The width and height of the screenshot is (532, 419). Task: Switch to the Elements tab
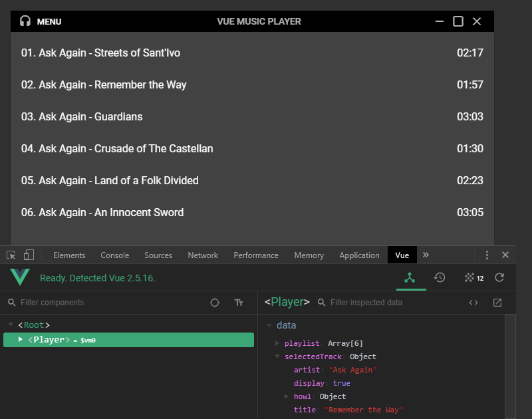point(69,255)
